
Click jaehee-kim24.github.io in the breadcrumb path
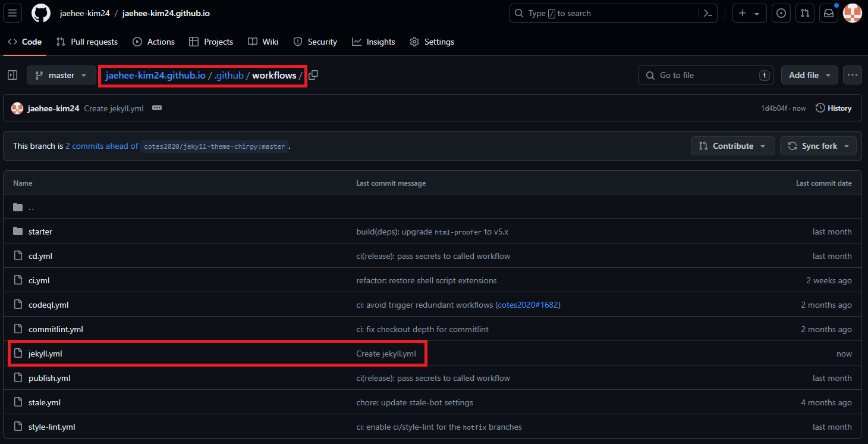(x=156, y=75)
